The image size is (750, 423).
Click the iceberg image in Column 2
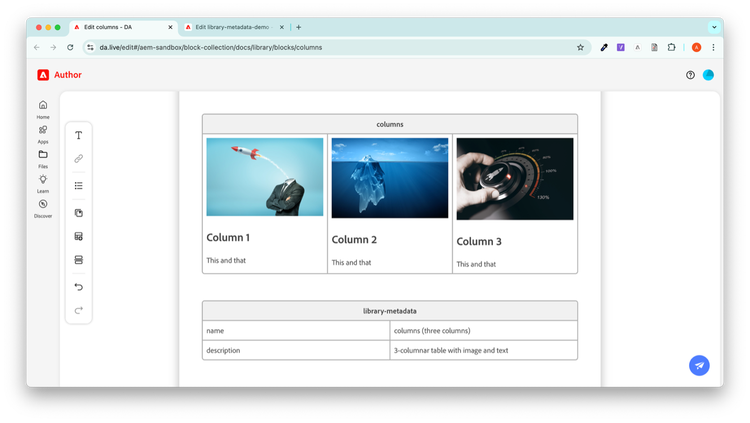pyautogui.click(x=390, y=177)
